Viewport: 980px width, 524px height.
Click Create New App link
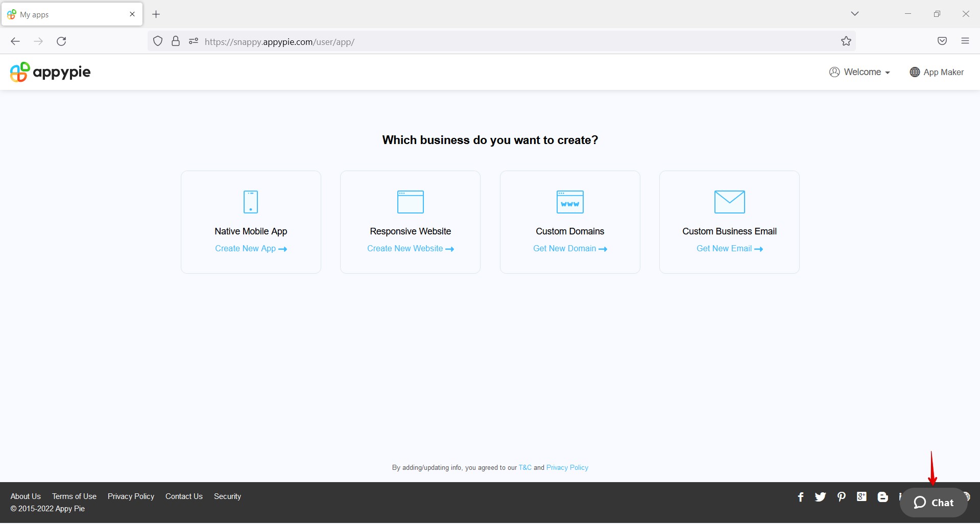(251, 249)
